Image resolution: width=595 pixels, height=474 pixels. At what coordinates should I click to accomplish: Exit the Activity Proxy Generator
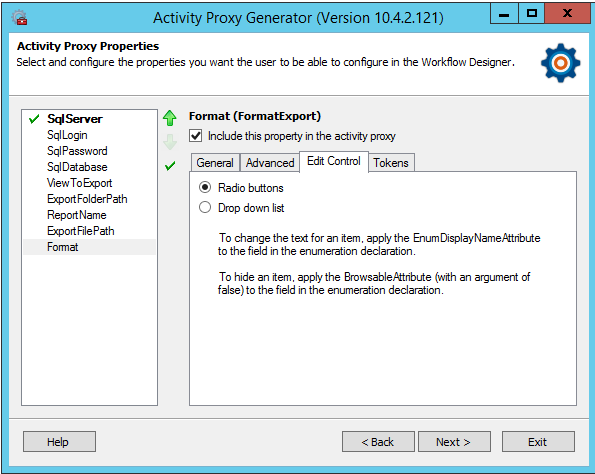(538, 442)
